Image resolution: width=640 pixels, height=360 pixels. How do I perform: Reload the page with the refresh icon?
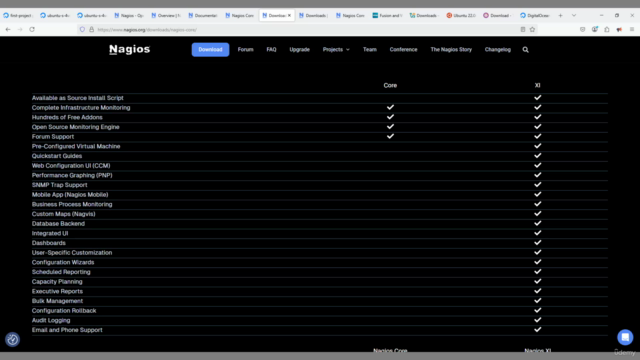[32, 29]
